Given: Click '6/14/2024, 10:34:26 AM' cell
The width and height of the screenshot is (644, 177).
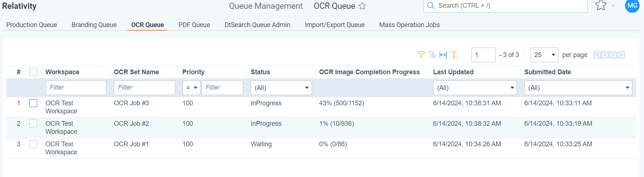Looking at the screenshot, I should coord(467,144).
